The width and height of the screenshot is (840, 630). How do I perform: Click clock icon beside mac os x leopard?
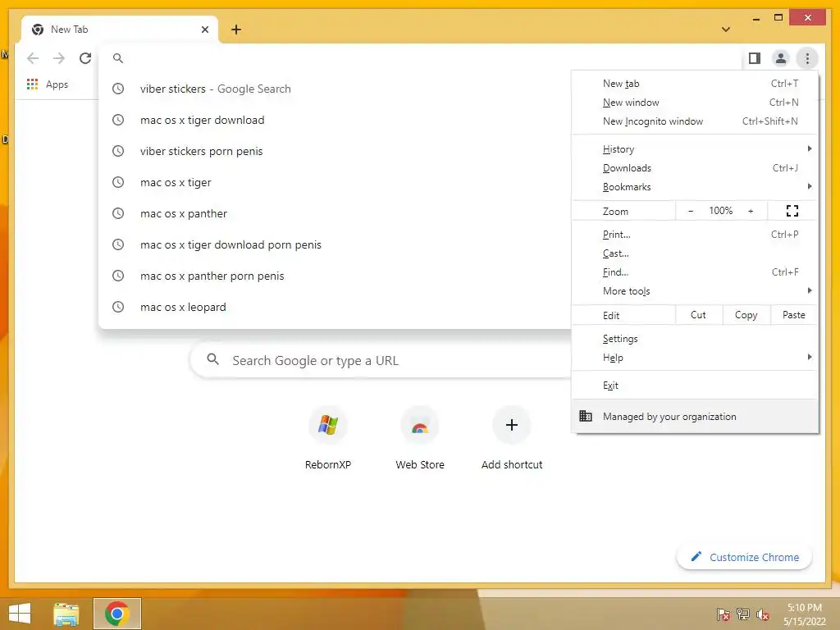point(118,307)
